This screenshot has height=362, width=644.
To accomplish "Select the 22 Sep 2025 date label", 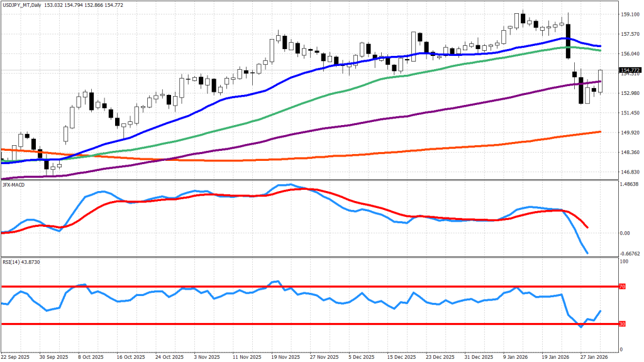I will click(16, 356).
